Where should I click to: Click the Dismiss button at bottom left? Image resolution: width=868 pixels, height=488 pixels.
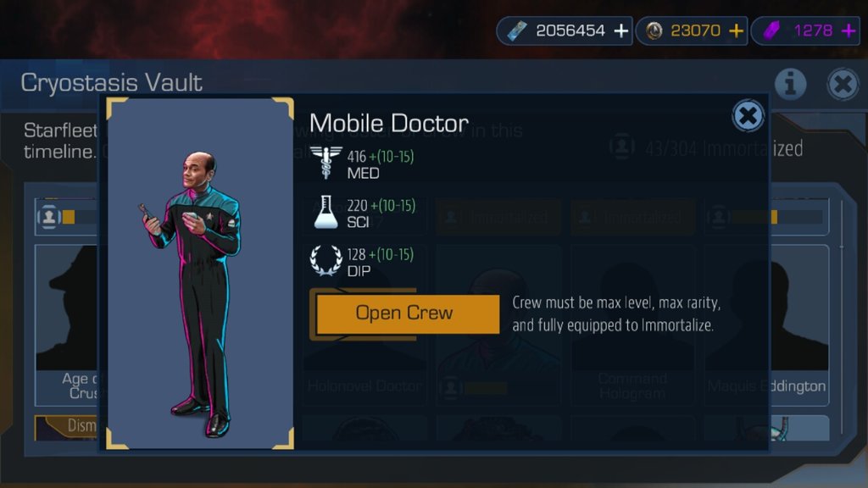click(x=66, y=427)
